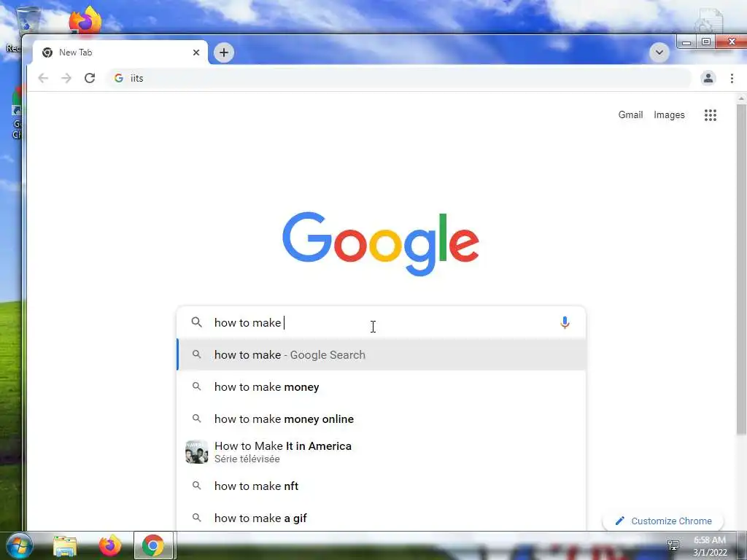This screenshot has height=560, width=747.
Task: Reload the page with the refresh icon
Action: (x=90, y=78)
